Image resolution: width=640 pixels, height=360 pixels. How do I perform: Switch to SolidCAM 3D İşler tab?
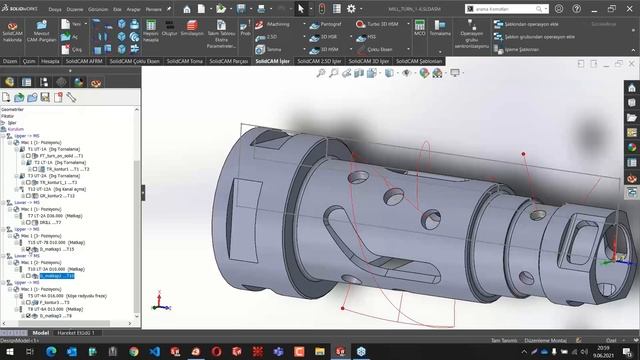coord(369,61)
